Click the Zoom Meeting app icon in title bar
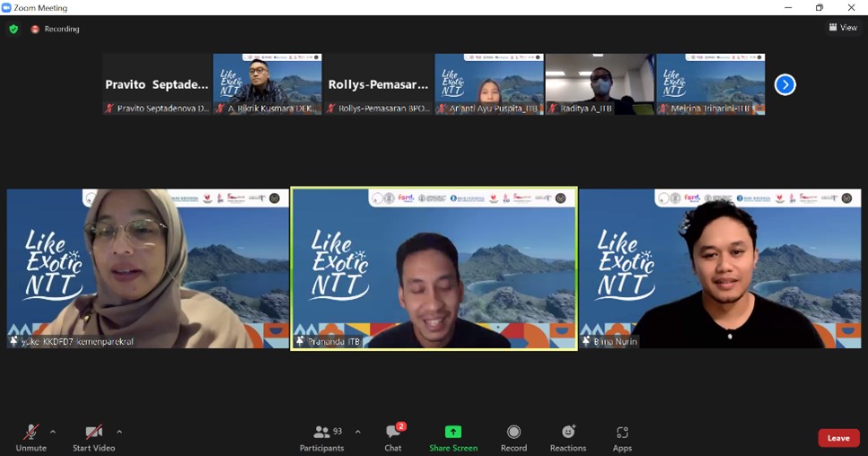Screen dimensions: 868x456 (x=6, y=8)
